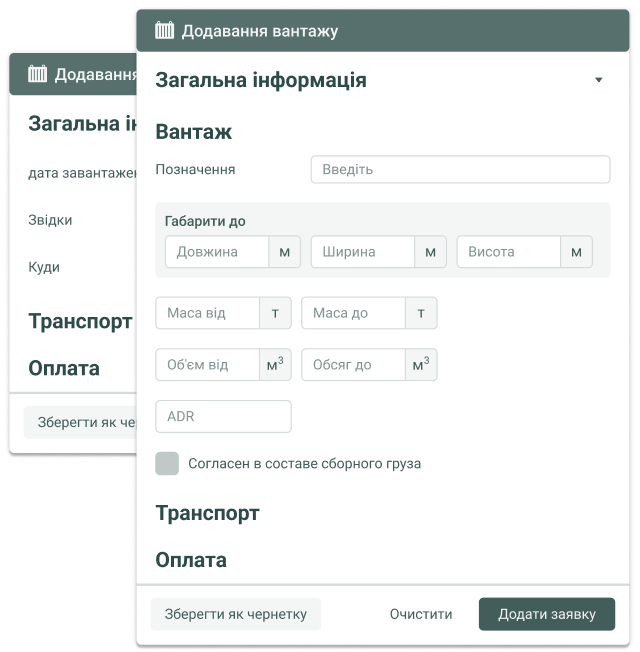The height and width of the screenshot is (652, 640).
Task: Click the Обсяг до field
Action: (x=353, y=365)
